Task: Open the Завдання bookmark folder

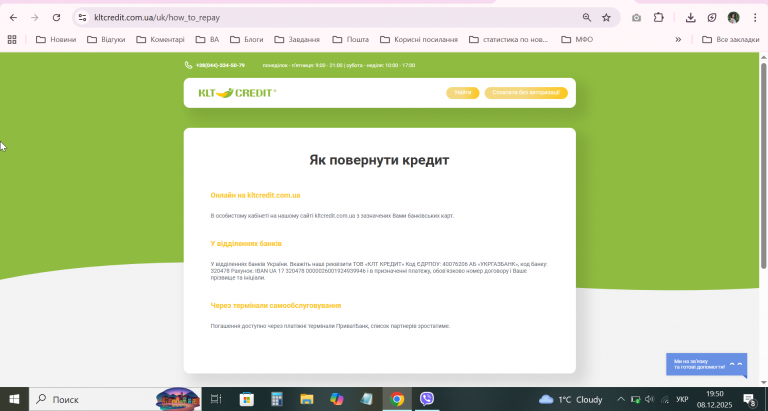Action: (x=297, y=40)
